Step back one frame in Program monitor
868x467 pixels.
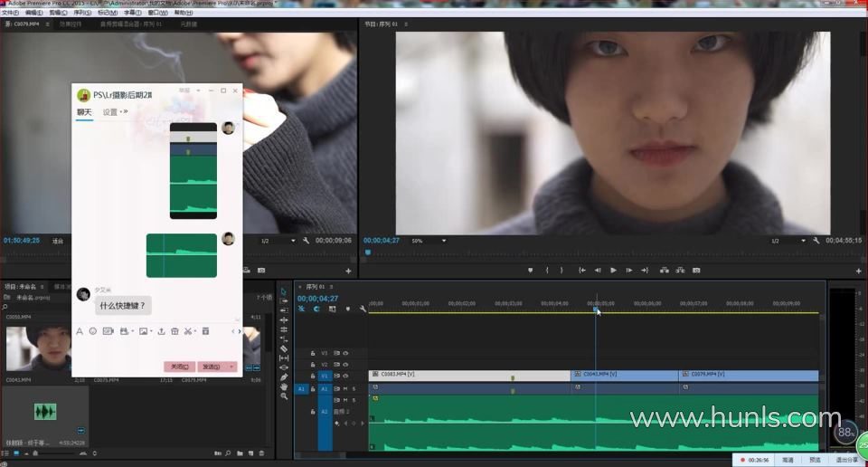pos(598,271)
